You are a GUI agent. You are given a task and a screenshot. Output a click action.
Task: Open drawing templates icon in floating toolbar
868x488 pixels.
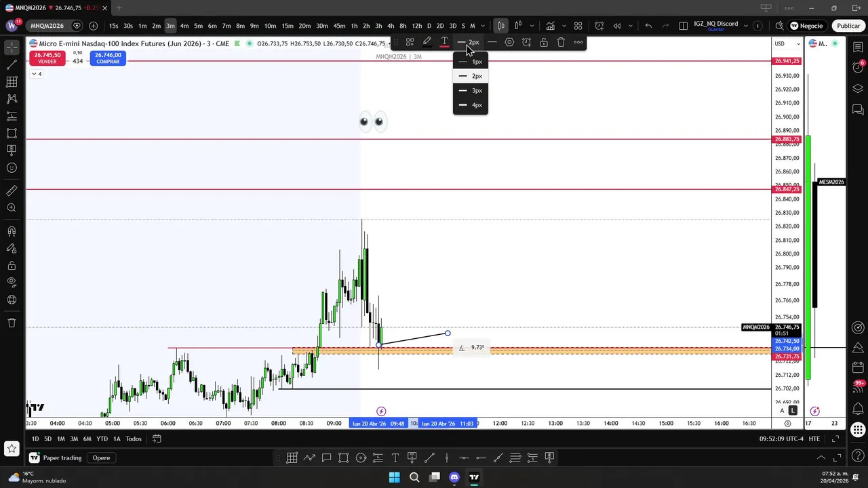(410, 42)
